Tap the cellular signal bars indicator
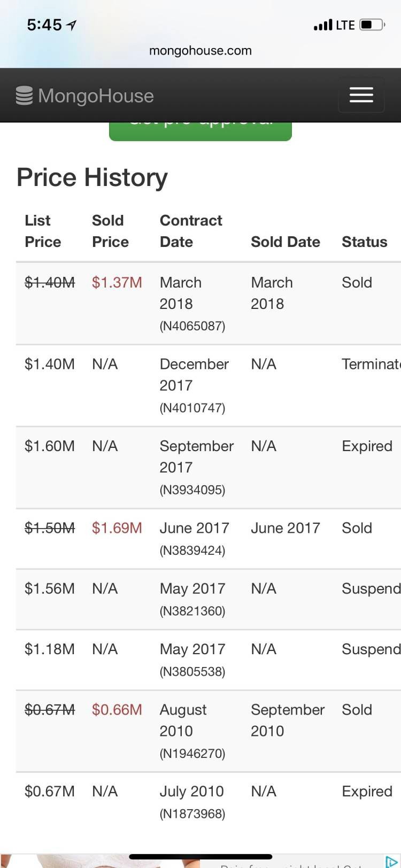401x868 pixels. pyautogui.click(x=323, y=25)
